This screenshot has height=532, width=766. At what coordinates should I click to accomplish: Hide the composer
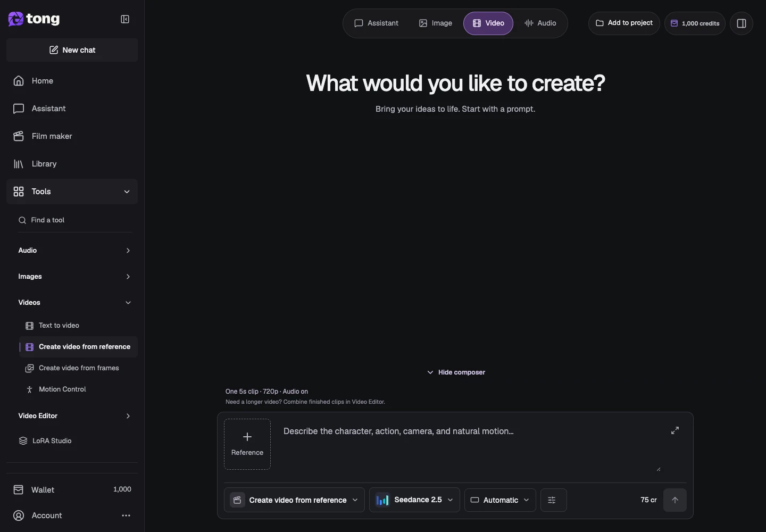coord(456,372)
